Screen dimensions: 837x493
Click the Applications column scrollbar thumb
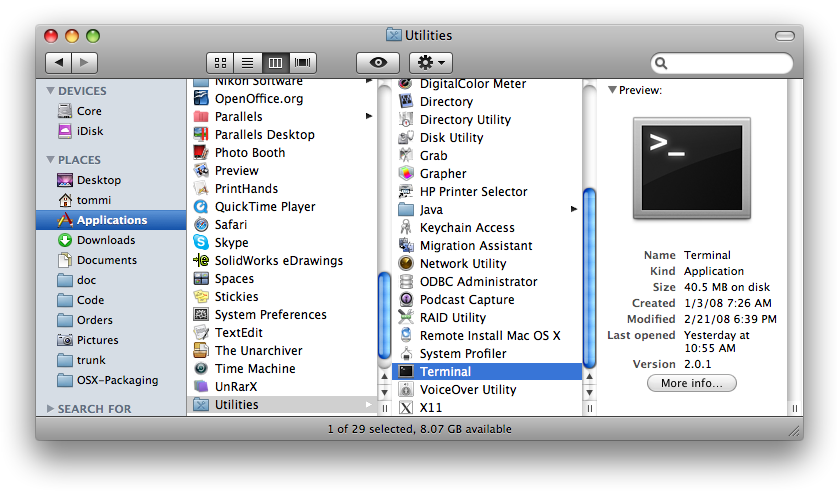(x=384, y=316)
